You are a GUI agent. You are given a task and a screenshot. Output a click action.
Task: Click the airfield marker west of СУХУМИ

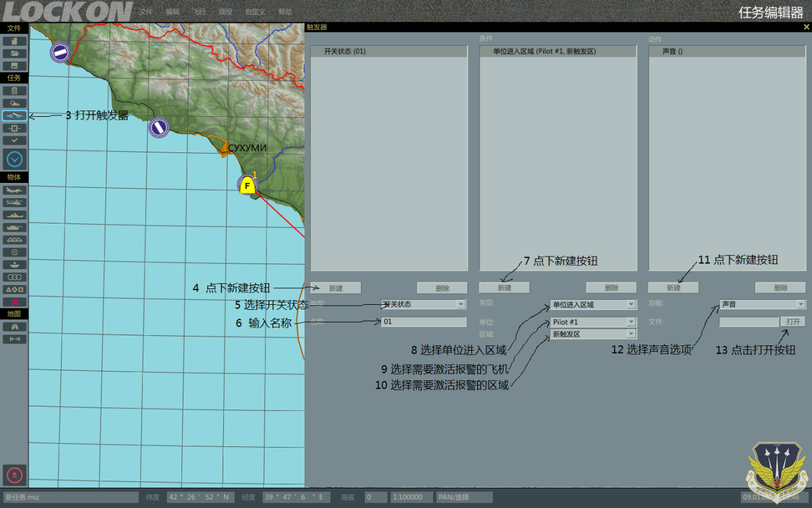[159, 128]
